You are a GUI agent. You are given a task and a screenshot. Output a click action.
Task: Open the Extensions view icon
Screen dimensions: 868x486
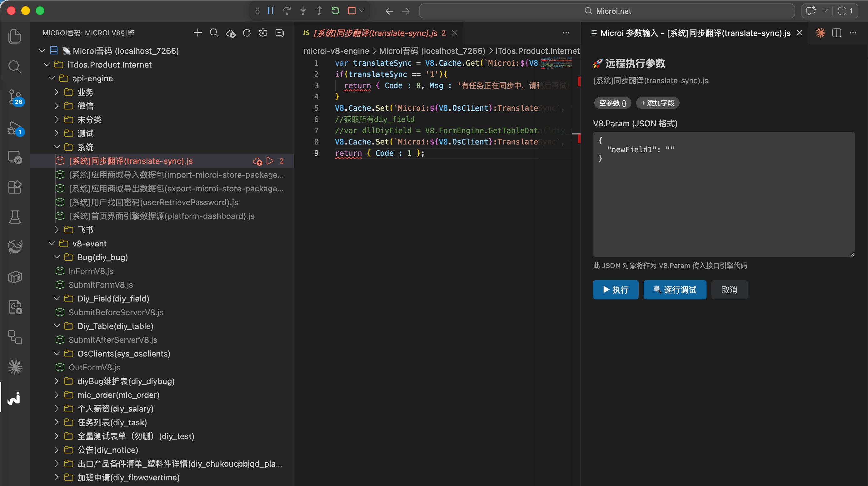(15, 187)
